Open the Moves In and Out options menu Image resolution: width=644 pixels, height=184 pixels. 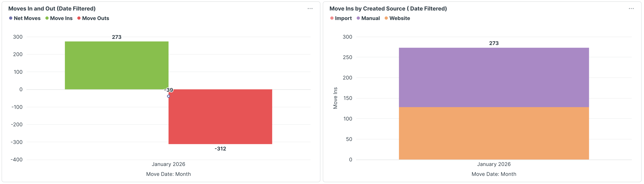pos(310,9)
